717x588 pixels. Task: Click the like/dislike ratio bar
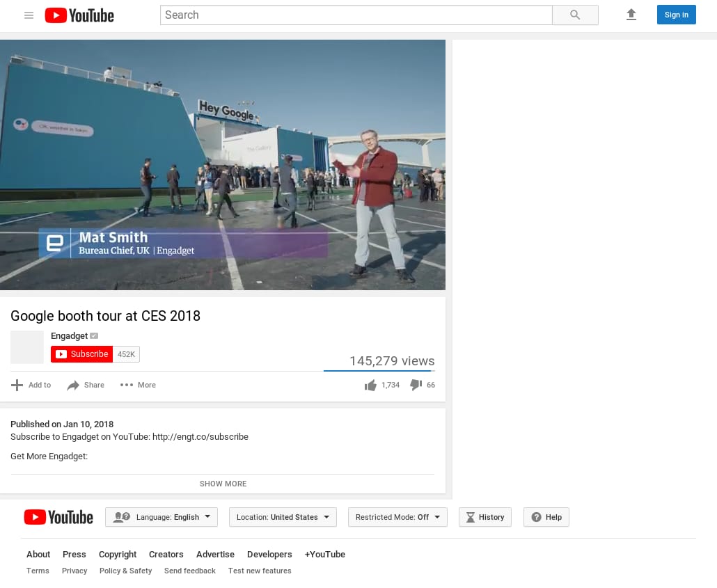(379, 371)
